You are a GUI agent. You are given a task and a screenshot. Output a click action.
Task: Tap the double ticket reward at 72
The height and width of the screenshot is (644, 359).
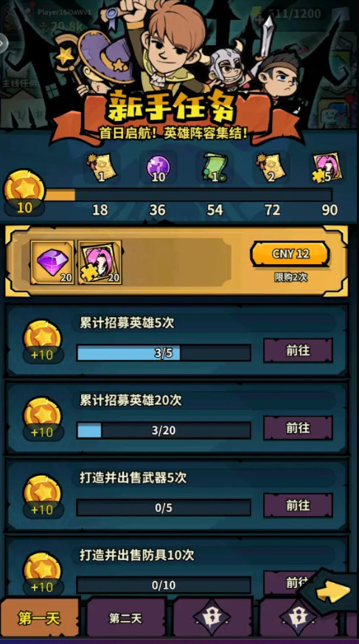pyautogui.click(x=272, y=167)
